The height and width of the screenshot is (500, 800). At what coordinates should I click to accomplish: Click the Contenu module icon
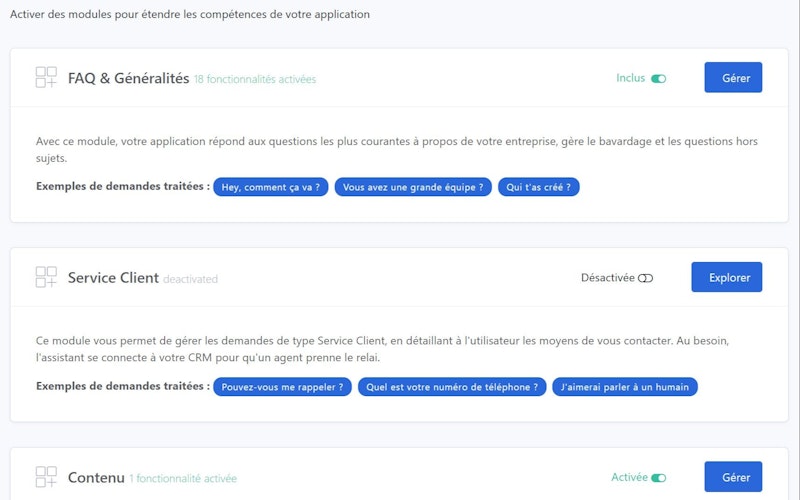click(x=46, y=477)
